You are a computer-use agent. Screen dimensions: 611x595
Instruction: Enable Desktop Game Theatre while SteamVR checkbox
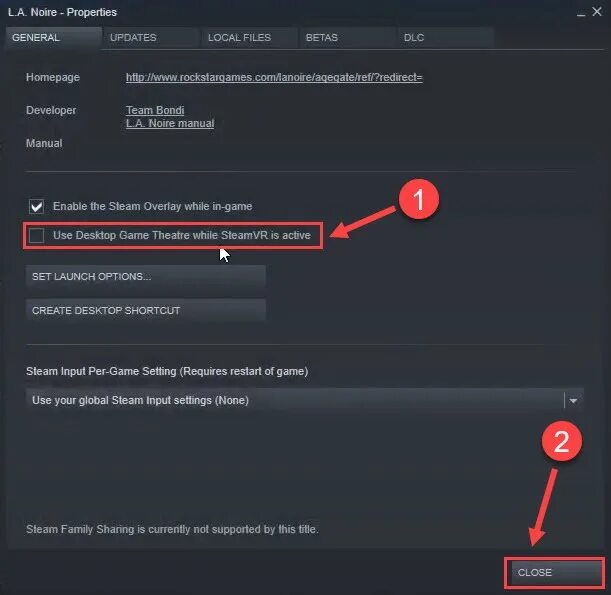(37, 235)
